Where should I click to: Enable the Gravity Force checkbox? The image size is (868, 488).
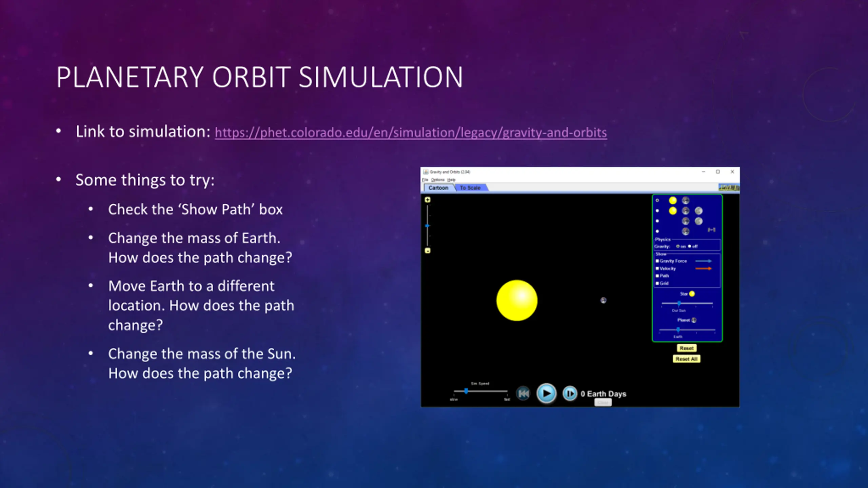(x=657, y=261)
